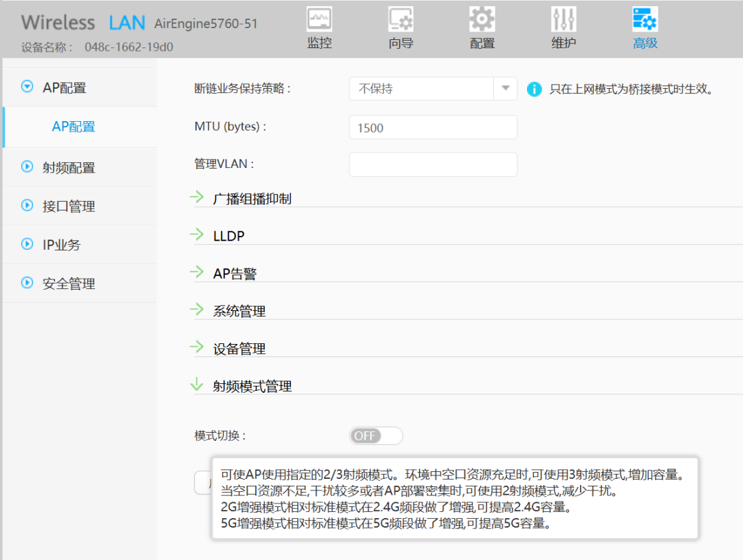Expand the 广播组播抑制 section
Image resolution: width=743 pixels, height=560 pixels.
[197, 198]
